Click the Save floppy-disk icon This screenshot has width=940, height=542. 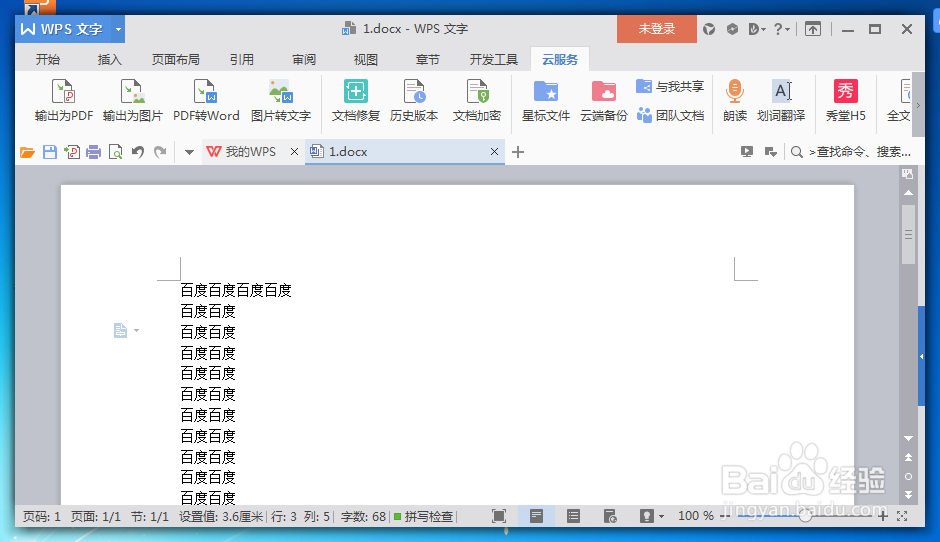(50, 152)
